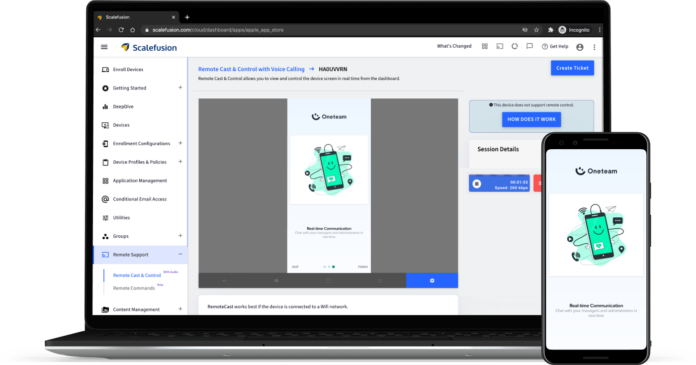Click the Create Ticket button
Image resolution: width=696 pixels, height=365 pixels.
coord(572,68)
